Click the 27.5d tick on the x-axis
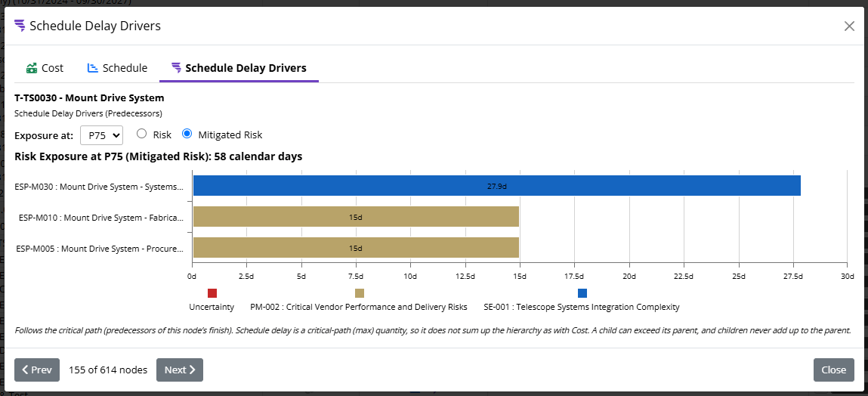Screen dimensions: 868x396 tap(792, 276)
